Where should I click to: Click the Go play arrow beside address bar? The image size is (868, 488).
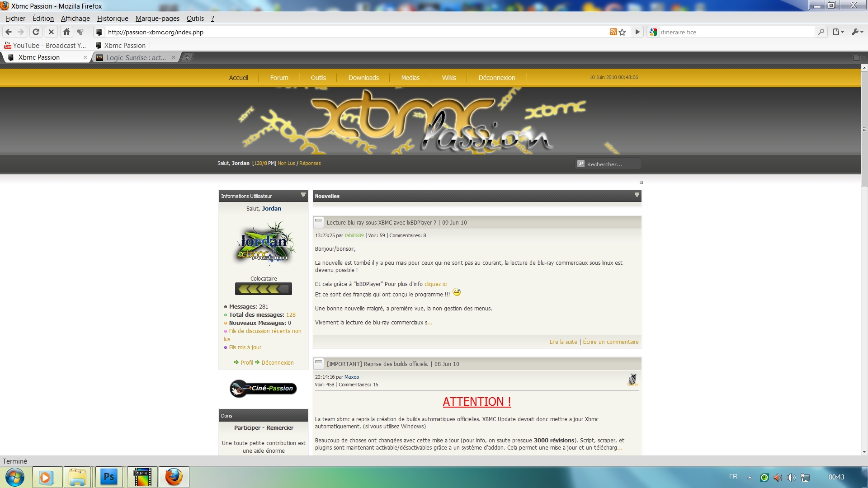[x=637, y=32]
